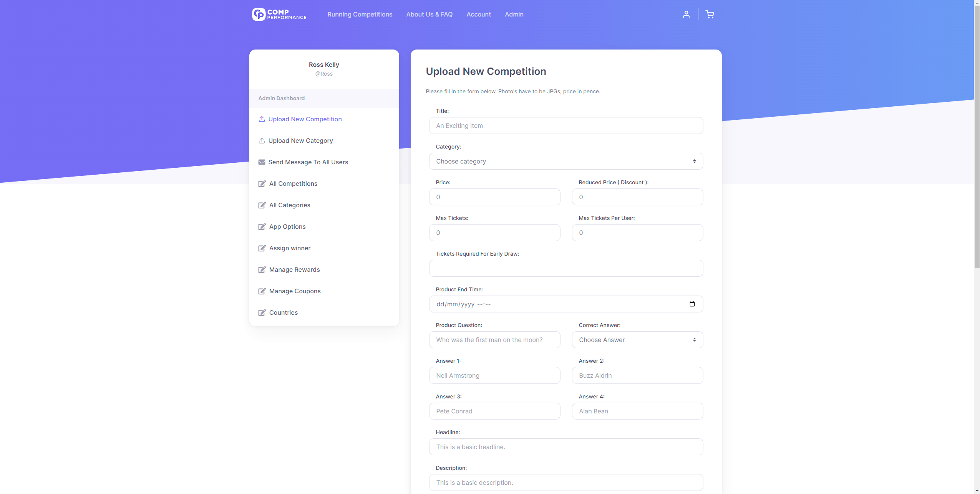Focus the Answer 2 field

click(637, 375)
